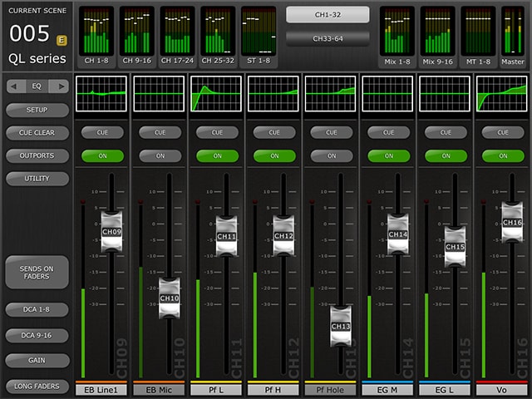Open the EQ curve thumbnail for CH16
Screen dimensions: 532x399
501,94
